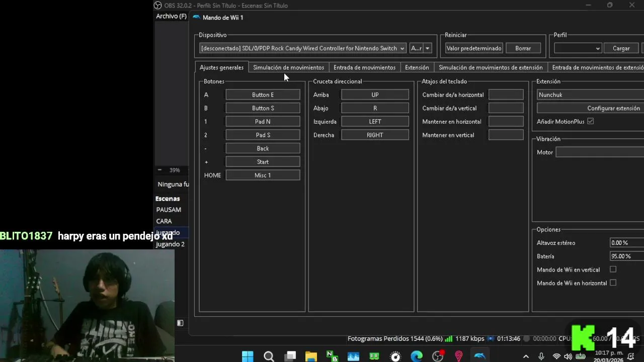Screen dimensions: 644x362
Task: Open the Wi-Fi network tray icon
Action: 556,356
